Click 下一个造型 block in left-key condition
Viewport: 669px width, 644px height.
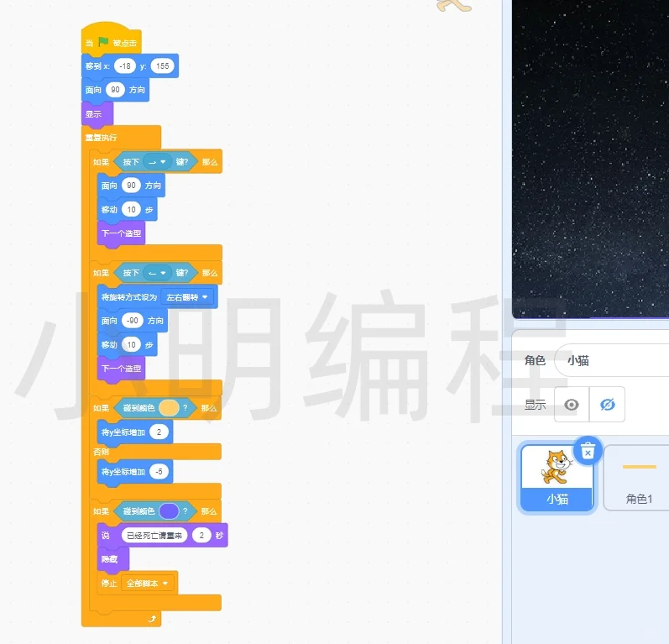(121, 369)
